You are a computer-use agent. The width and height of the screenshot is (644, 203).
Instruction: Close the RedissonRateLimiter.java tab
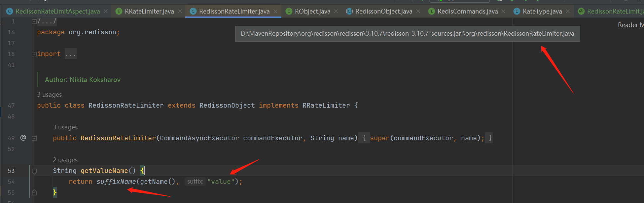coord(275,11)
